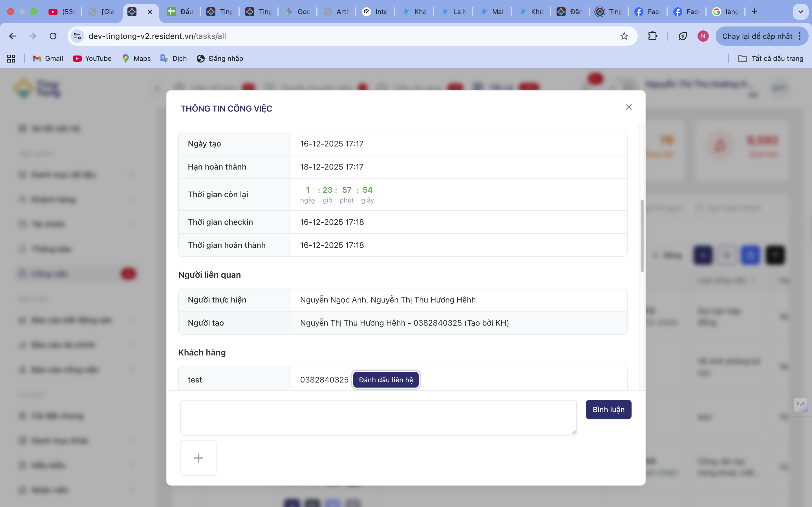Open the browser extensions puzzle icon
Screen dimensions: 812x507
pos(652,36)
